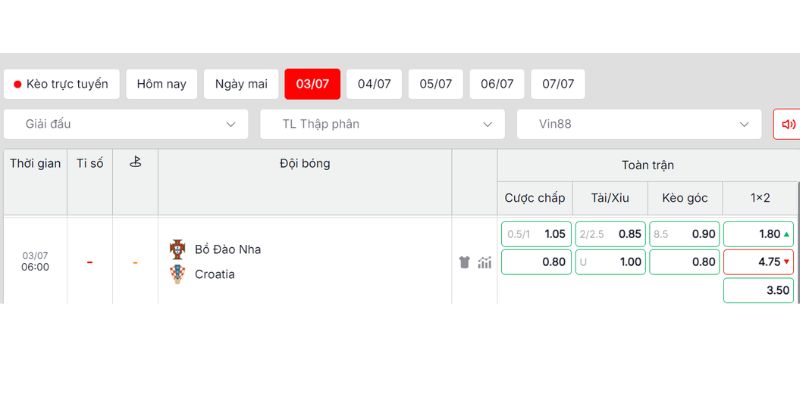Expand the Giải đấu dropdown
This screenshot has width=800, height=400.
(x=126, y=124)
